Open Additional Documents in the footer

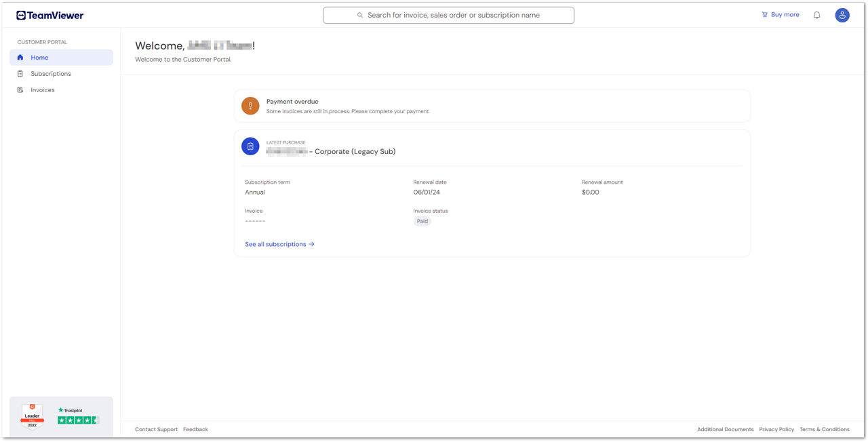[725, 429]
